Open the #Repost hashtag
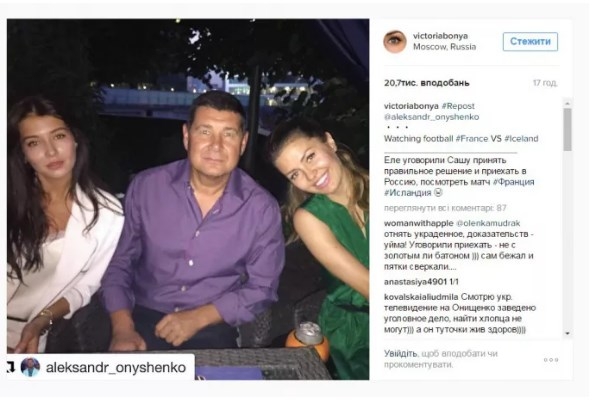This screenshot has width=604, height=402. [x=458, y=106]
